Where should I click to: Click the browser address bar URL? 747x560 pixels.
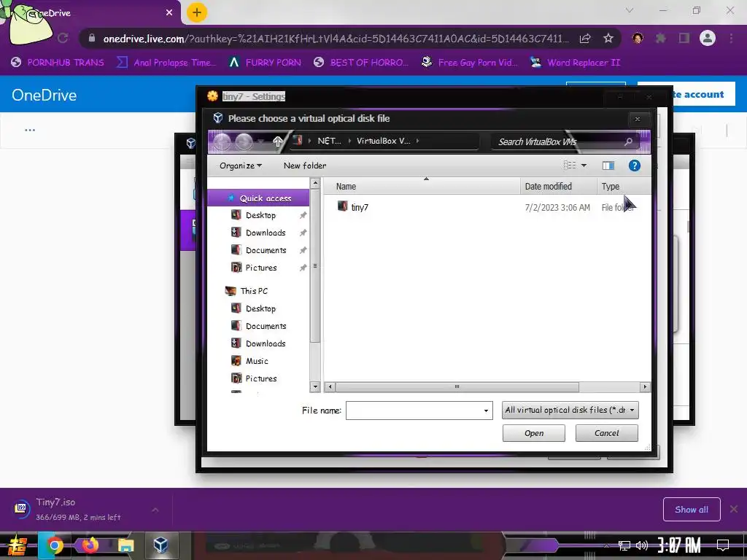(x=336, y=39)
